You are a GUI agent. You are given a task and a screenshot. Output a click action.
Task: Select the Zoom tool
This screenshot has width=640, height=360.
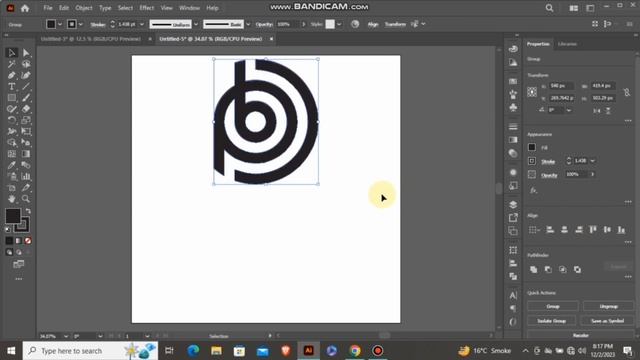(x=26, y=199)
